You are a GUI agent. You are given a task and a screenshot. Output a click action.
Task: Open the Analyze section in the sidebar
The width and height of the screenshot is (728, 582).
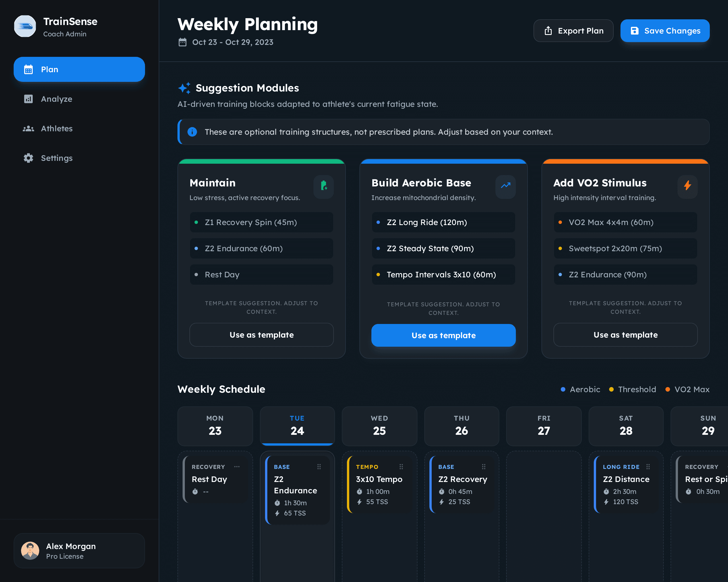coord(56,99)
